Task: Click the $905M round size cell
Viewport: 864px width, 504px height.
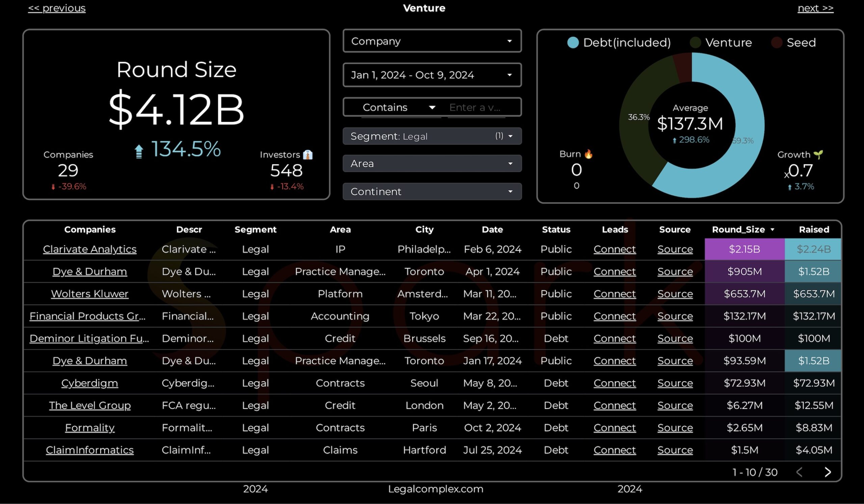Action: point(745,271)
